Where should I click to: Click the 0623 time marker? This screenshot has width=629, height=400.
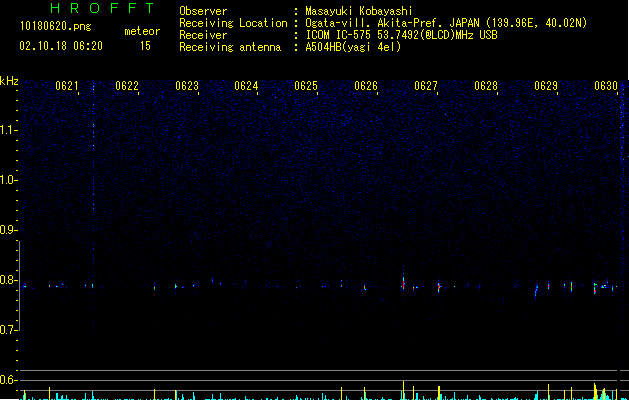(x=187, y=86)
